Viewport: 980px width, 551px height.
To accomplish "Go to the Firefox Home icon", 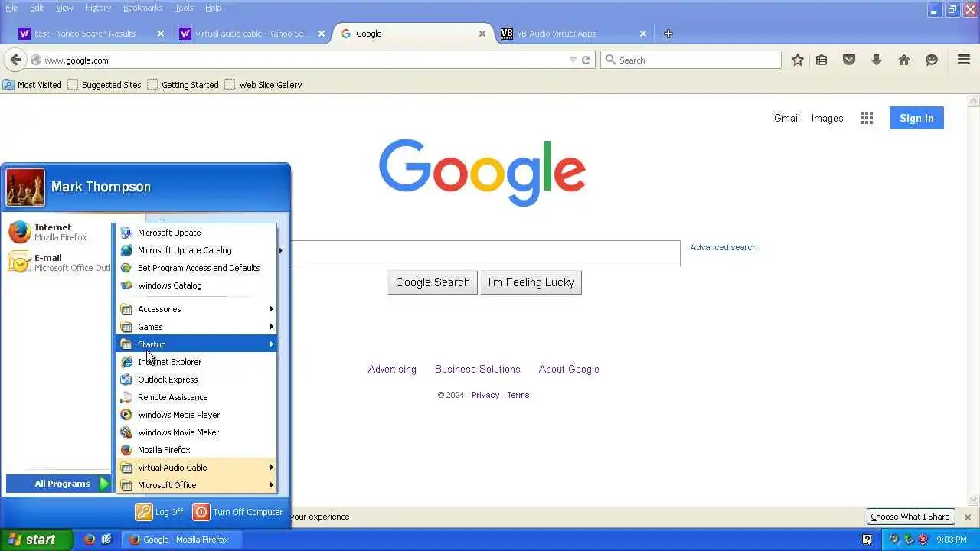I will pos(904,60).
